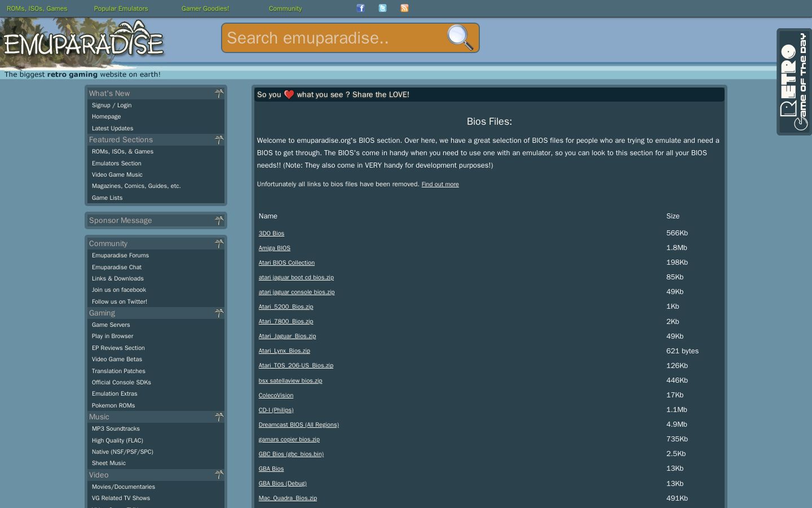812x508 pixels.
Task: Open ROMs, ISOs, & Games sidebar link
Action: click(x=123, y=151)
